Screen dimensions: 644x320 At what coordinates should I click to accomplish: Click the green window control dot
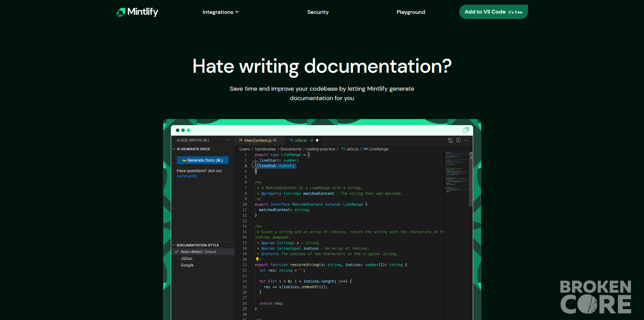tap(188, 130)
